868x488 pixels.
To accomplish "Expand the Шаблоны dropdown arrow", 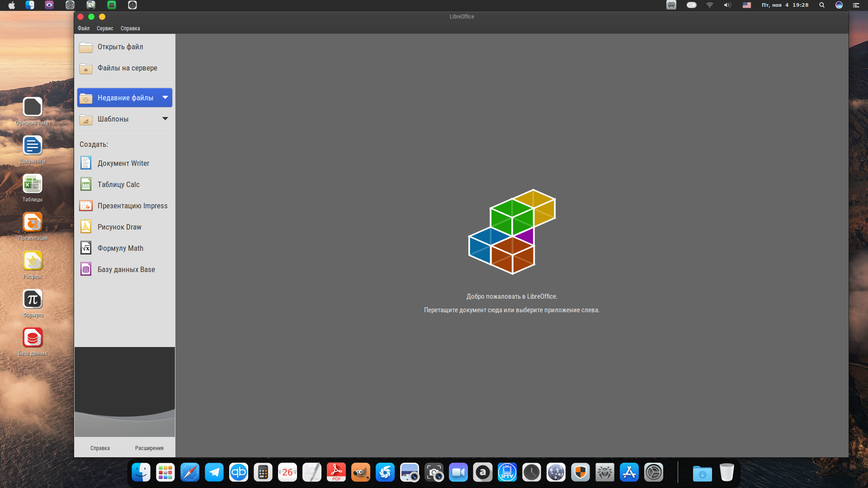I will 165,118.
